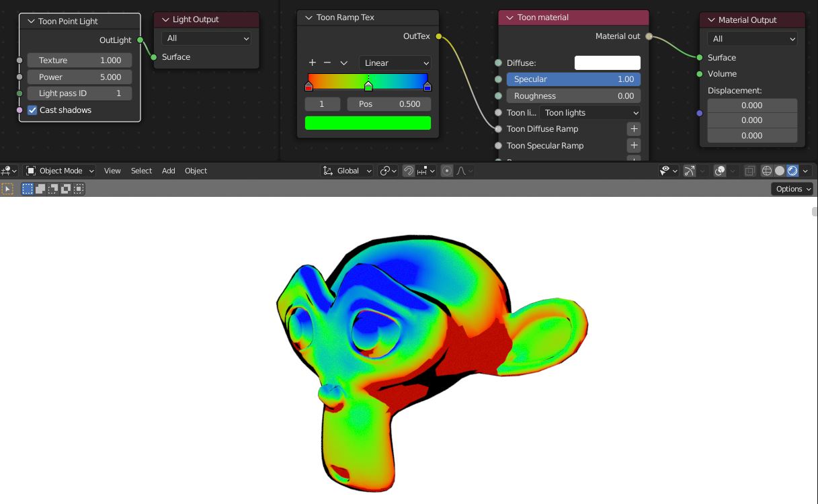
Task: Click the color ramp gradient bar
Action: tap(368, 81)
